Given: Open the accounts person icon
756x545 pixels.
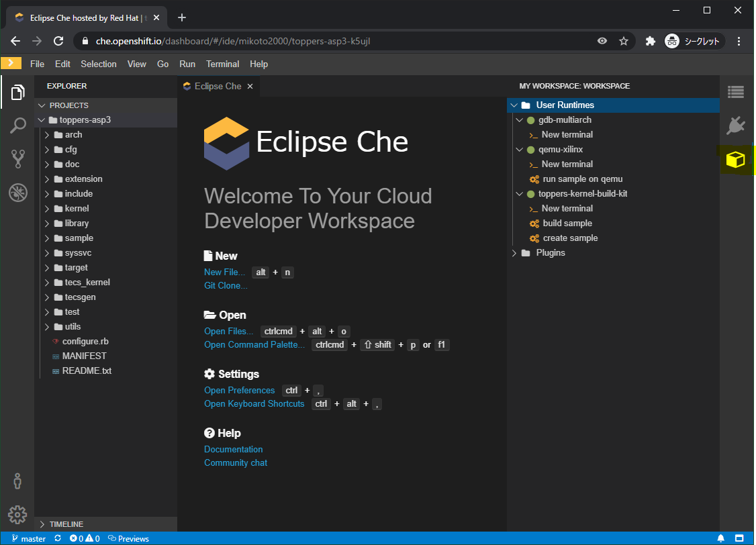Looking at the screenshot, I should click(x=18, y=481).
